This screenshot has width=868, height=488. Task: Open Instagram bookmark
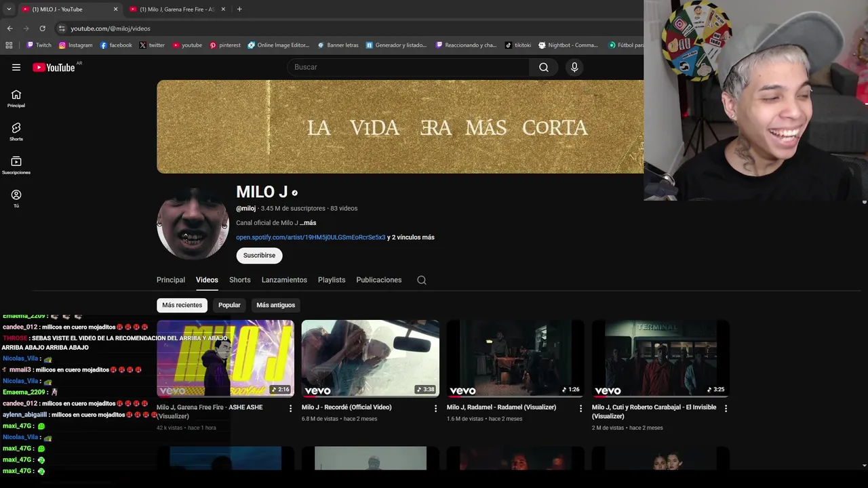tap(75, 45)
